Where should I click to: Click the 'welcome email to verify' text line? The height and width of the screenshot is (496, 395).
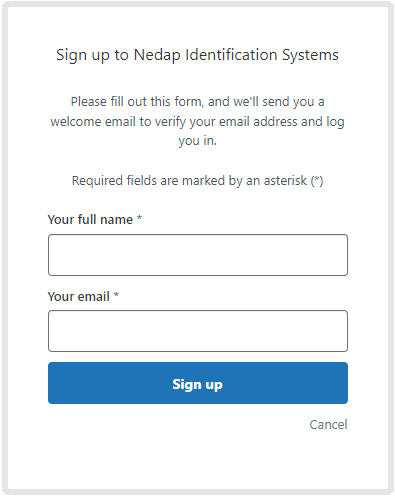pos(197,122)
